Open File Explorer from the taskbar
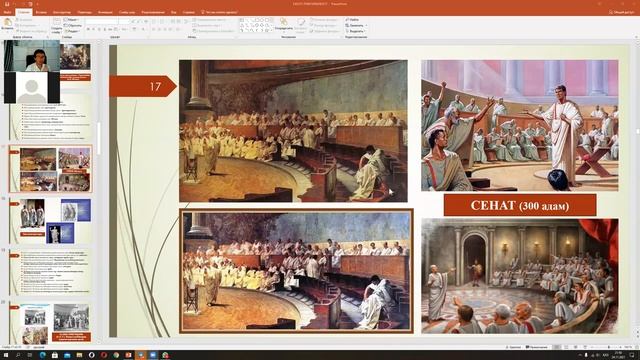Screen dimensions: 640x360 click(79, 355)
